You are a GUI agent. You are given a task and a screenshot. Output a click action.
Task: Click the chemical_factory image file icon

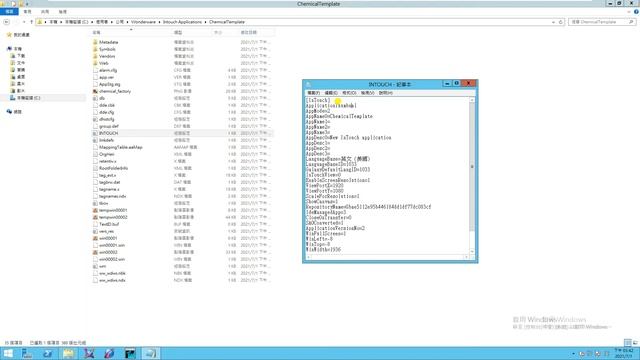coord(95,91)
